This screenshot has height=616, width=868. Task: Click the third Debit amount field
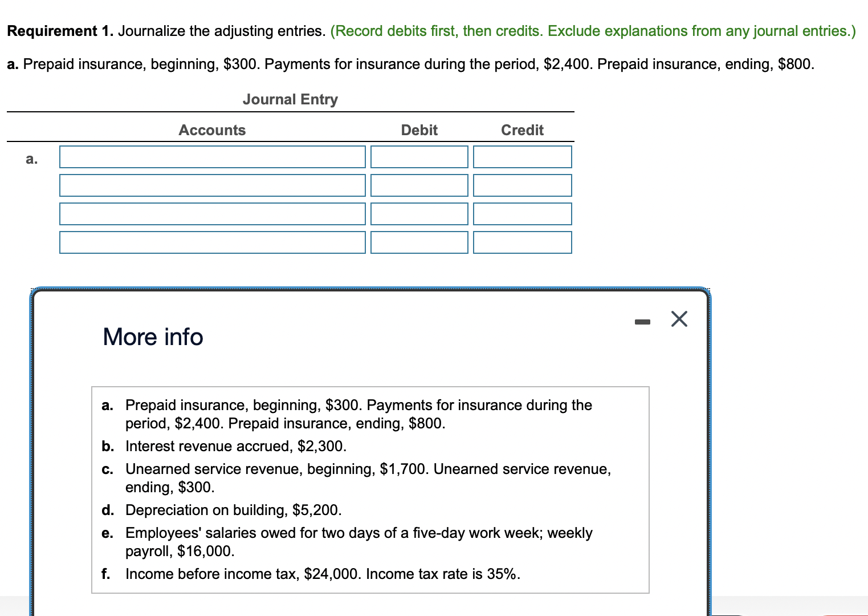(x=419, y=214)
